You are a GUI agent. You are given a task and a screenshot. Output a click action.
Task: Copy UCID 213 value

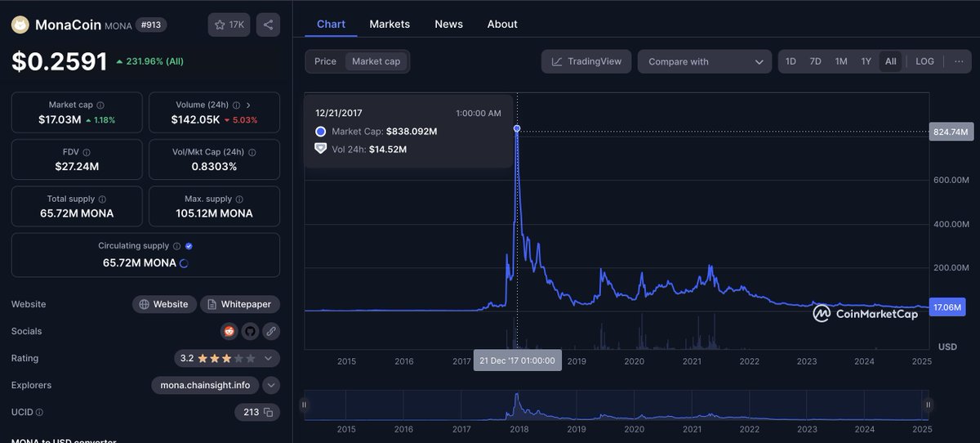[268, 412]
